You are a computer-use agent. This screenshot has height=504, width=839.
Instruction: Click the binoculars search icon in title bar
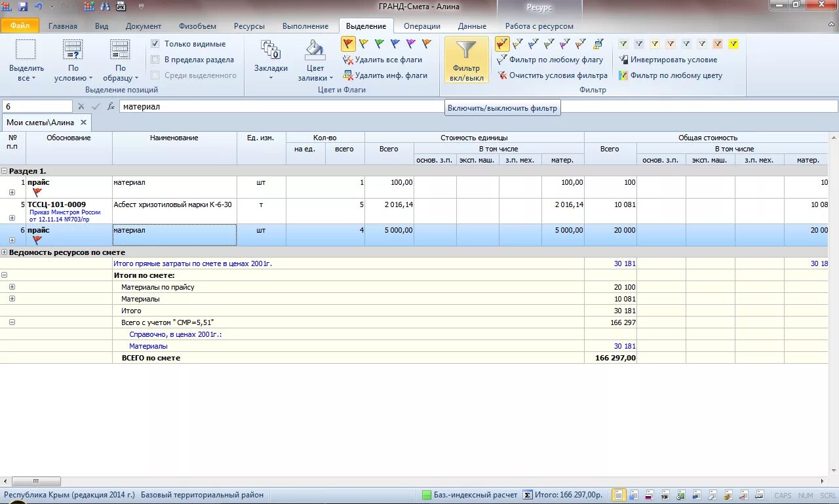coord(105,7)
